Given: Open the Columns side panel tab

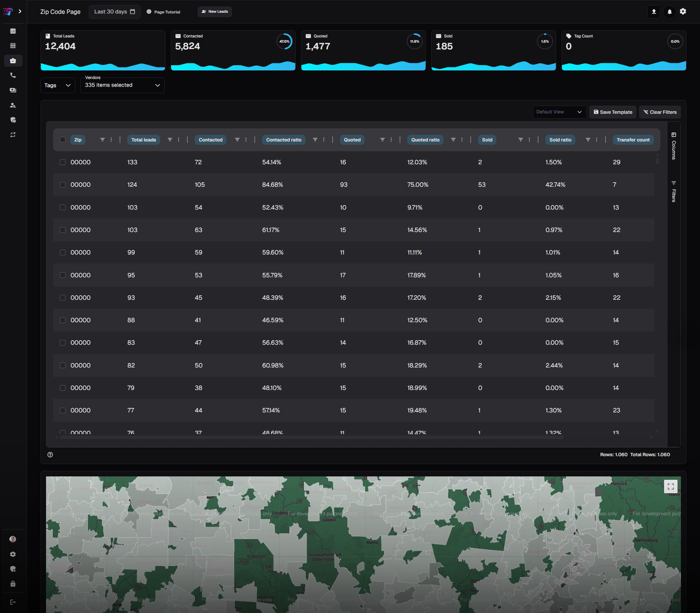Looking at the screenshot, I should click(x=673, y=146).
